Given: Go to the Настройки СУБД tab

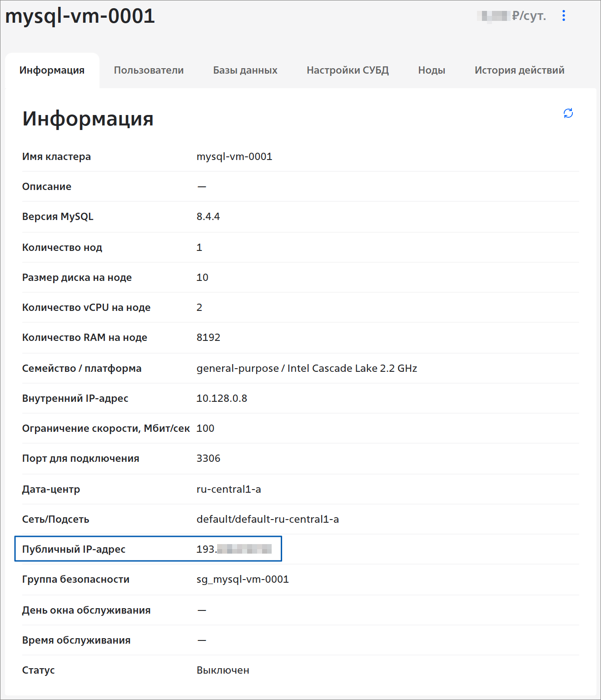Looking at the screenshot, I should [348, 70].
